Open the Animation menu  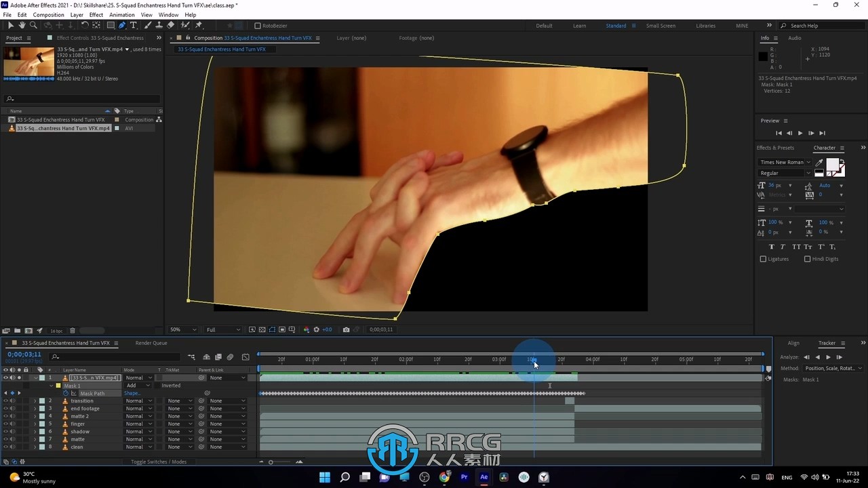coord(122,14)
